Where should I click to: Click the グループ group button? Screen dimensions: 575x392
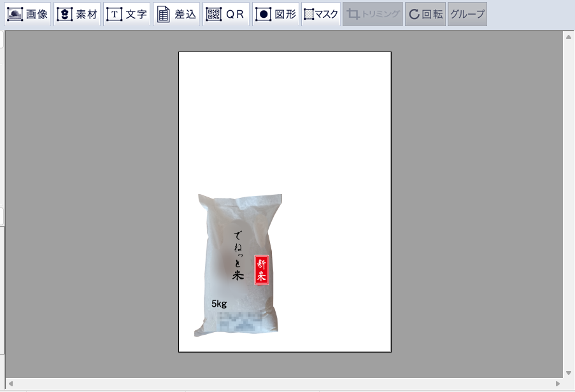[467, 14]
